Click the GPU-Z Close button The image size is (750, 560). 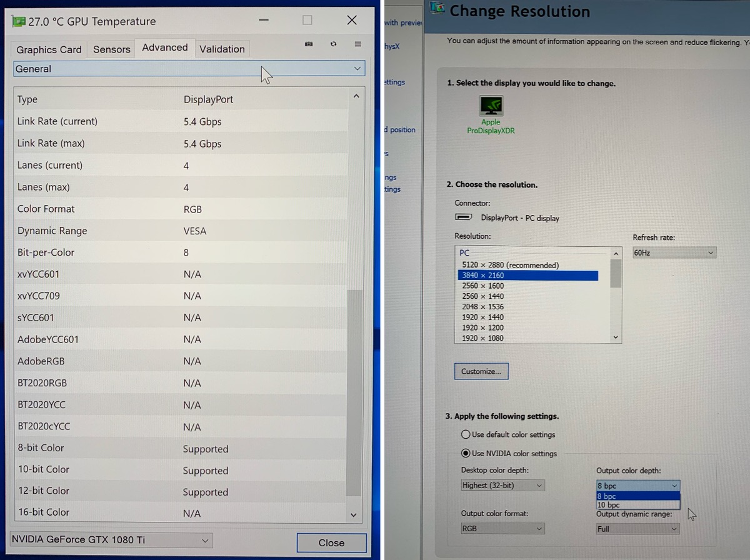(331, 543)
